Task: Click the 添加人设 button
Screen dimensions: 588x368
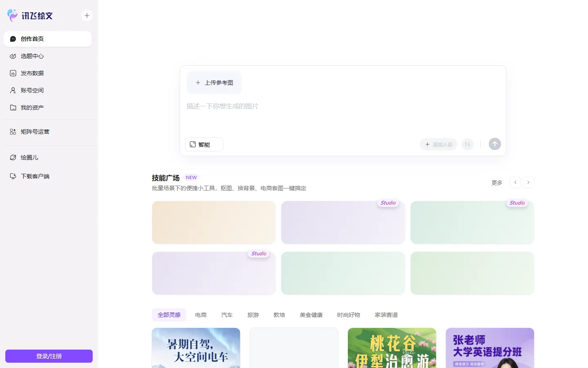Action: pyautogui.click(x=439, y=144)
